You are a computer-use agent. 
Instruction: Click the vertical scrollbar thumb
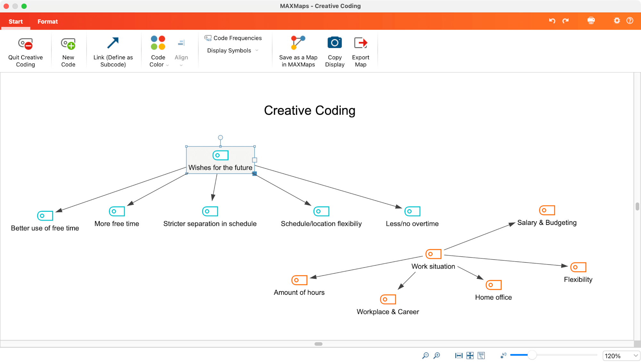click(637, 206)
